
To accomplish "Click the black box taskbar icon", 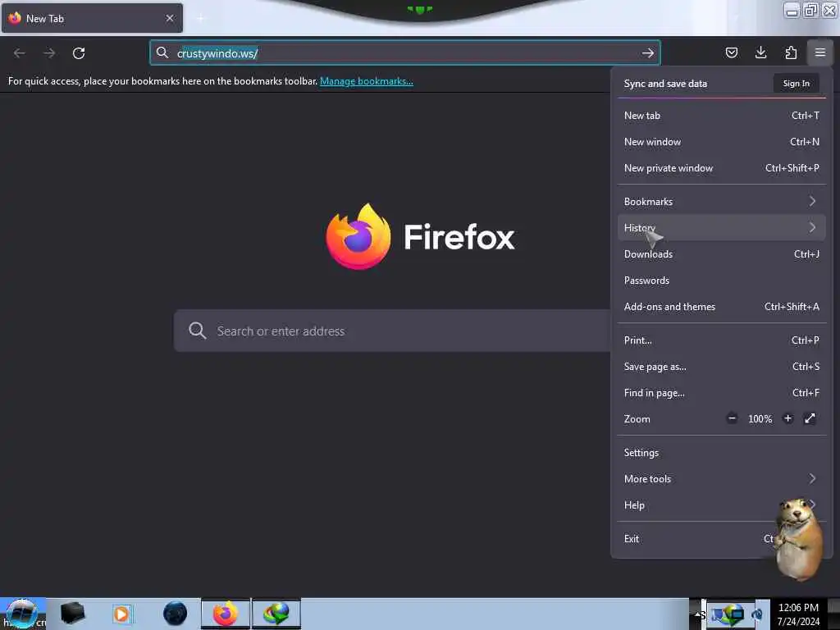I will coord(72,613).
